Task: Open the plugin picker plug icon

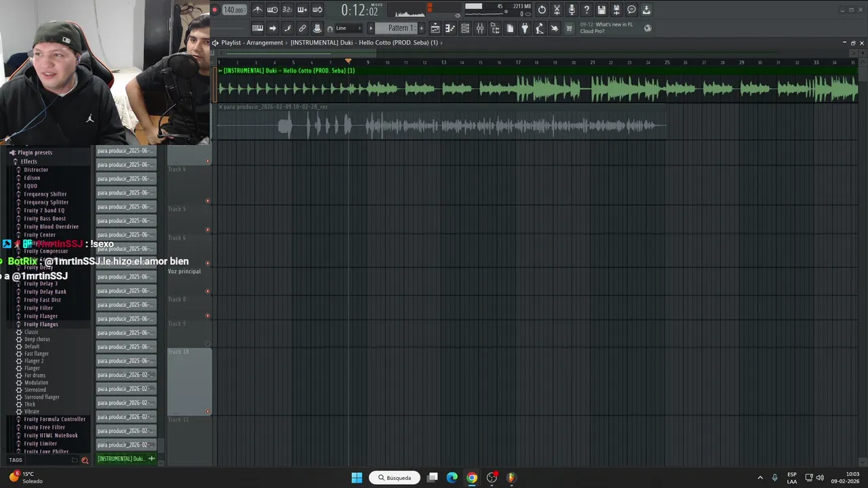Action: click(525, 28)
